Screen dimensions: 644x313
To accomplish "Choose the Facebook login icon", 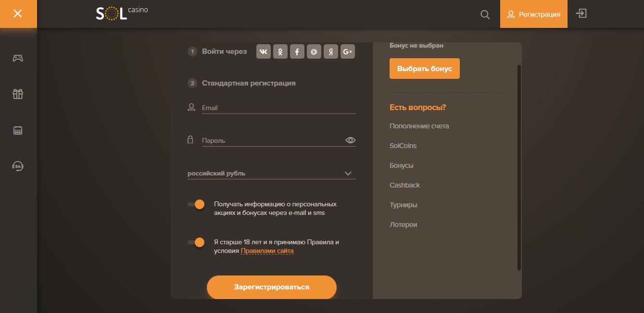I will click(x=297, y=51).
